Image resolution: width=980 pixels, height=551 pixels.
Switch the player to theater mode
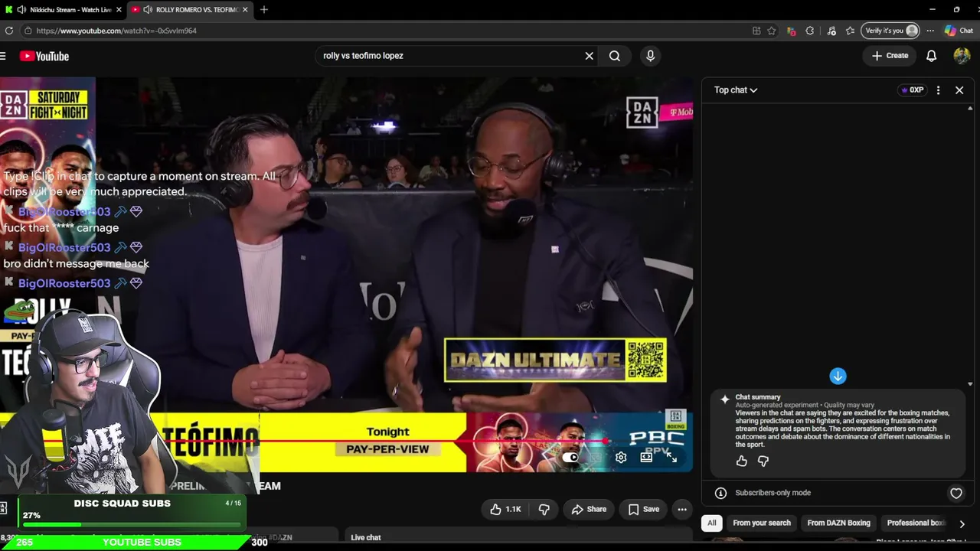pyautogui.click(x=646, y=458)
